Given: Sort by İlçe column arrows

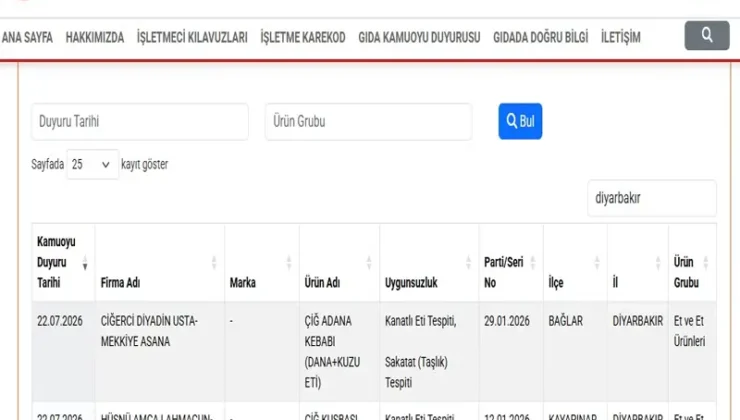Looking at the screenshot, I should 597,262.
